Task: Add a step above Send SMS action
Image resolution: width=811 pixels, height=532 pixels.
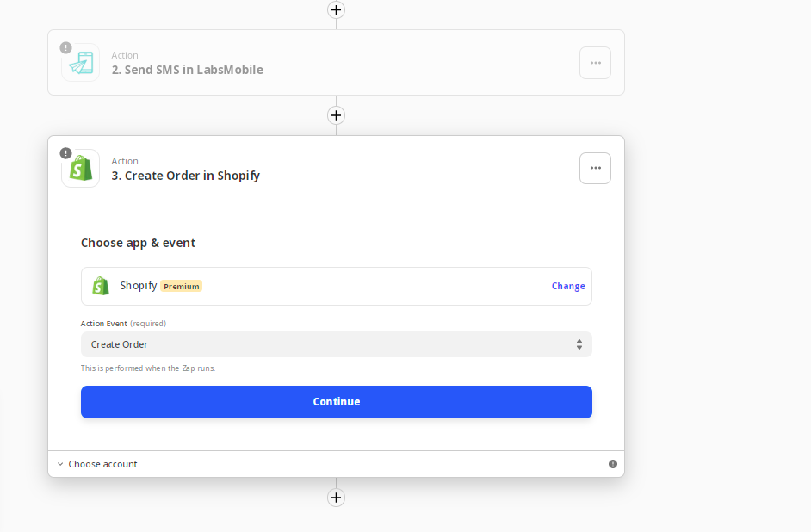Action: 336,9
